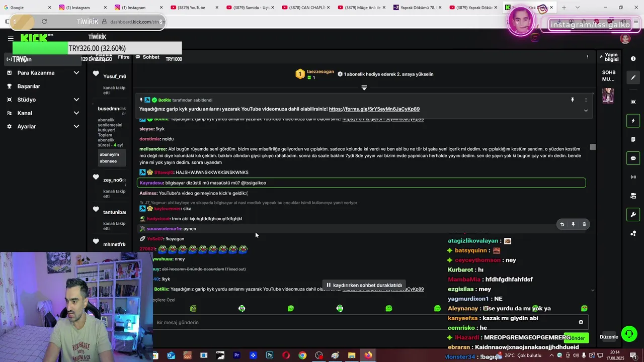Click the username melisandree in chat

click(153, 149)
